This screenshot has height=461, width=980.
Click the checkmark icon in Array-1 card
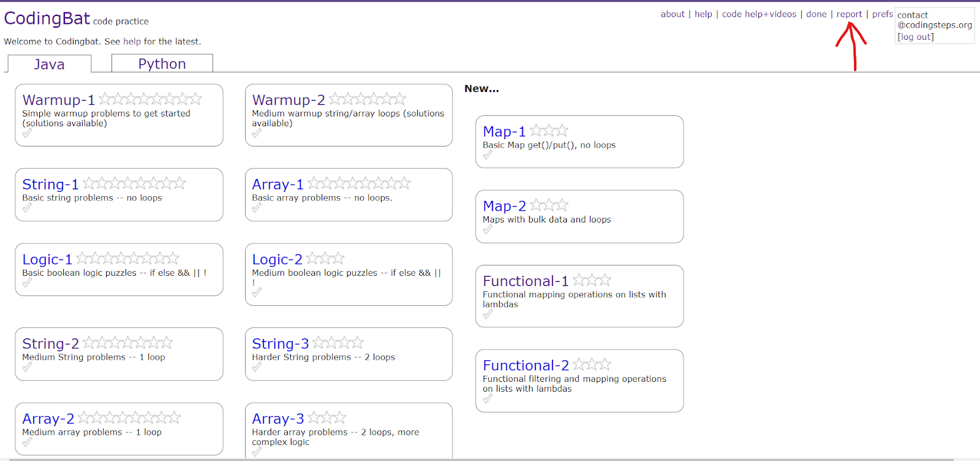coord(257,208)
